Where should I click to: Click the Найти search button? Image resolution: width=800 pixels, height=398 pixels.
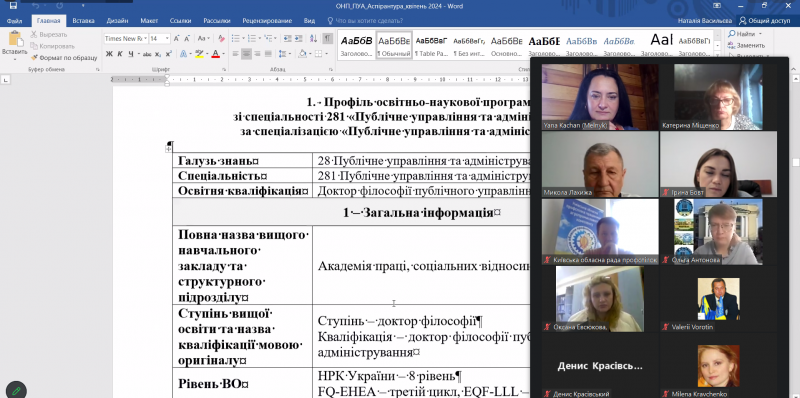point(745,34)
